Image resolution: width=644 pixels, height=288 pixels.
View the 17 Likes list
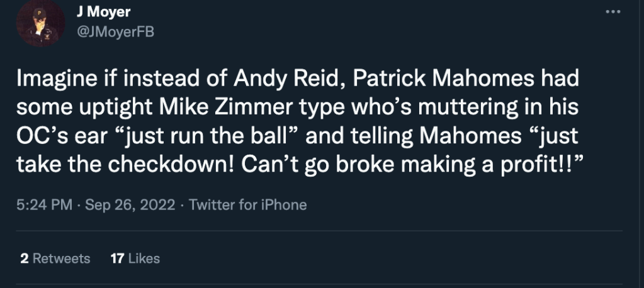click(x=135, y=258)
